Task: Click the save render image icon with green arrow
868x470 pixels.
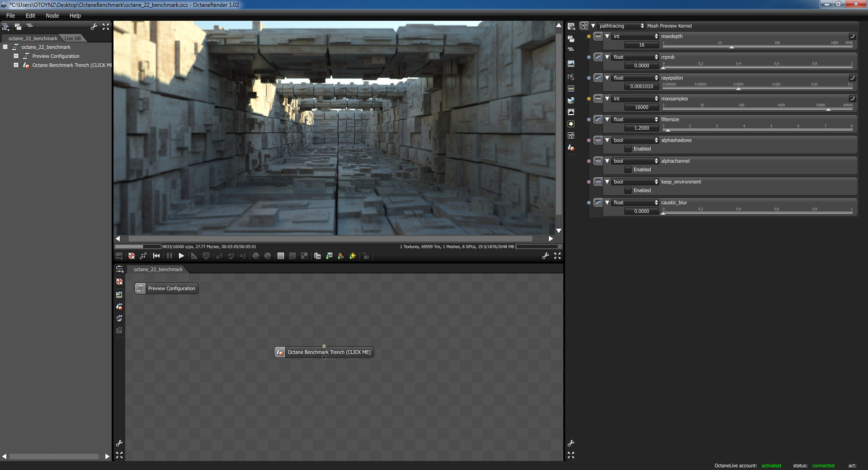Action: click(329, 256)
